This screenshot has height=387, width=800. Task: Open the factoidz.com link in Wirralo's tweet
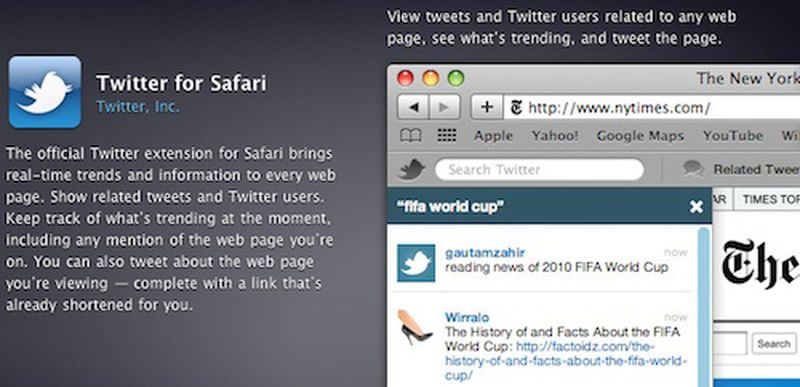click(x=563, y=362)
